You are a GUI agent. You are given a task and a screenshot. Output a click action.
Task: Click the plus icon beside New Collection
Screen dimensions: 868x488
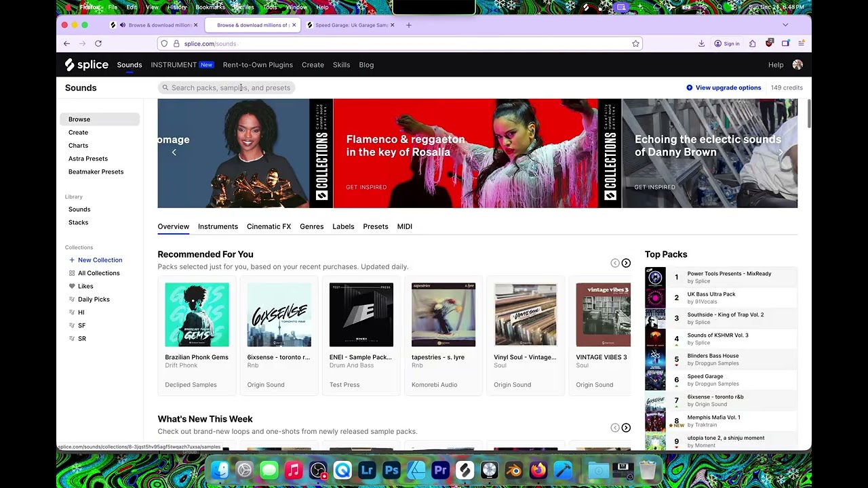tap(72, 260)
